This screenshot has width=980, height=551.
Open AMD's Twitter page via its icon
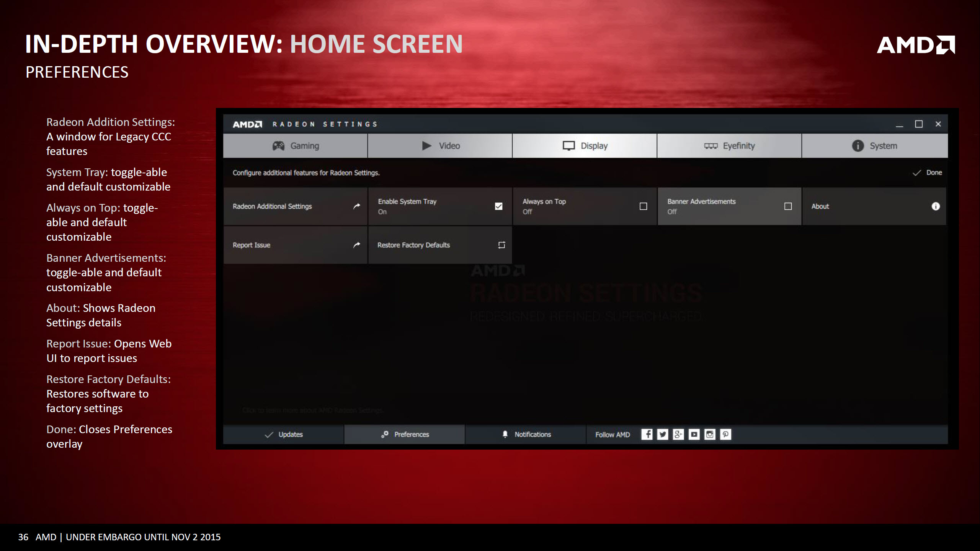(663, 434)
